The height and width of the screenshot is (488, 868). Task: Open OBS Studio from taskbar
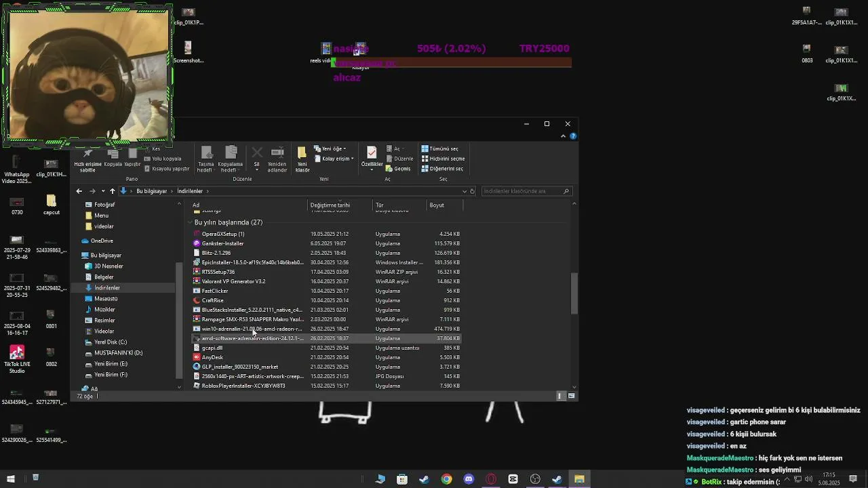(535, 479)
